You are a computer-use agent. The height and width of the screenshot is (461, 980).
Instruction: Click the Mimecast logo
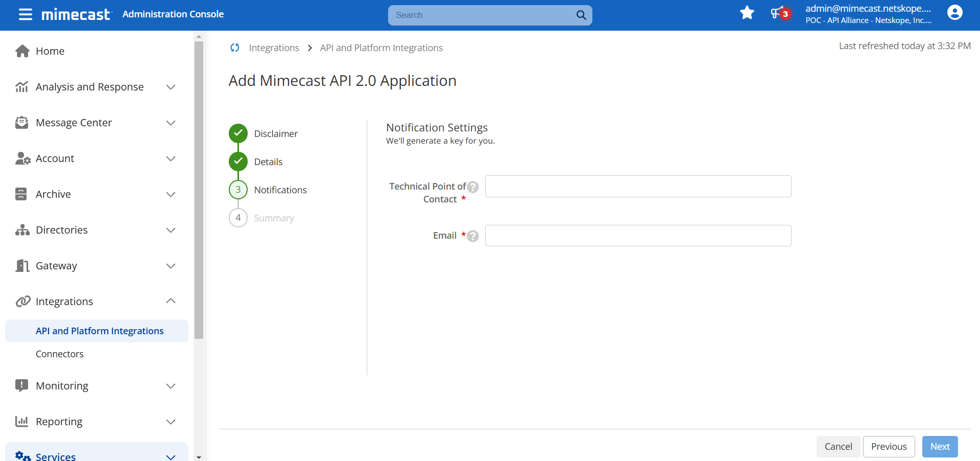pyautogui.click(x=77, y=14)
